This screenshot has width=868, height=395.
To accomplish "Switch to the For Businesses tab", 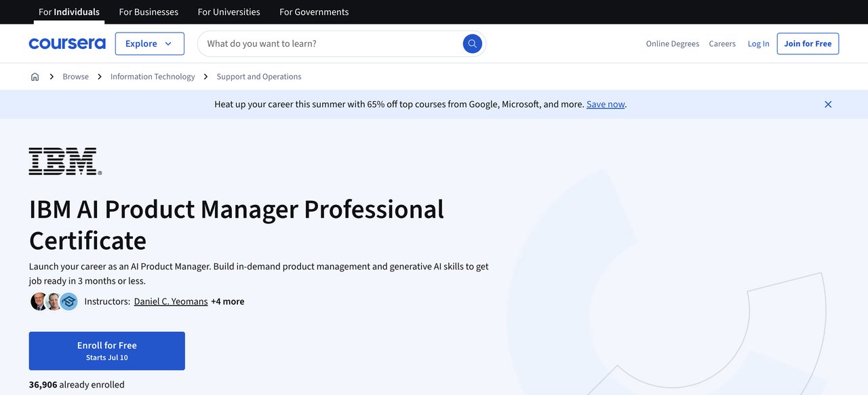I will (x=149, y=12).
